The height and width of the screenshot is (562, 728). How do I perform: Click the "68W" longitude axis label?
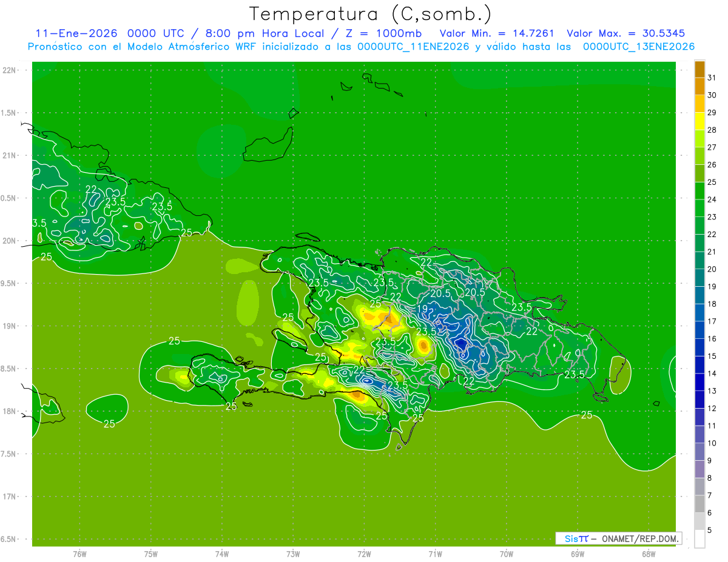649,554
